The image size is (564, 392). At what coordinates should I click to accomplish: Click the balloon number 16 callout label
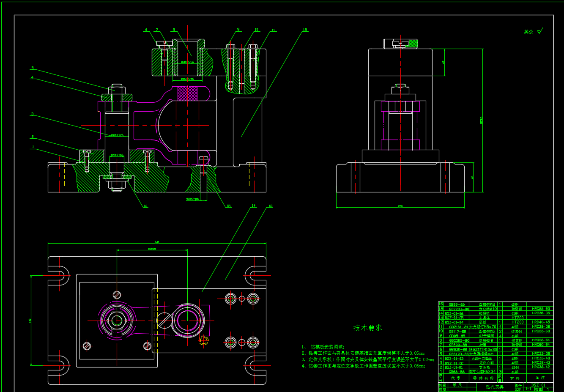tap(145, 206)
